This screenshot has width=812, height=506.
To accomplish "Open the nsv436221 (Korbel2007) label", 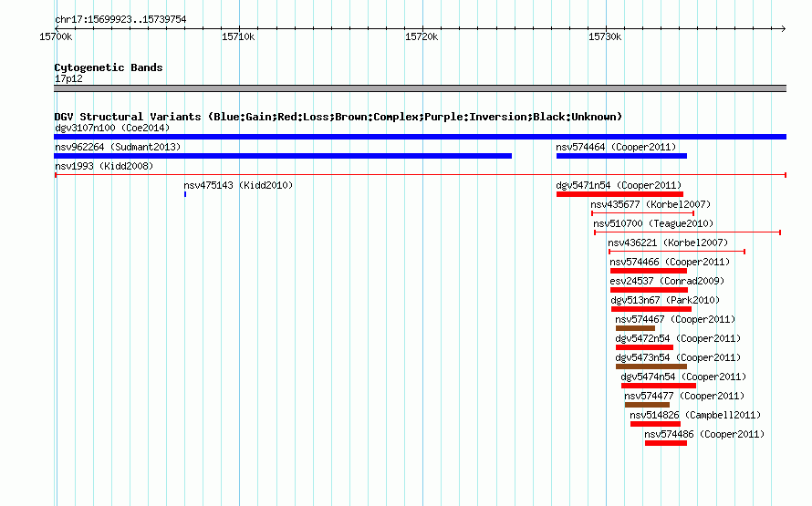I will click(x=668, y=243).
